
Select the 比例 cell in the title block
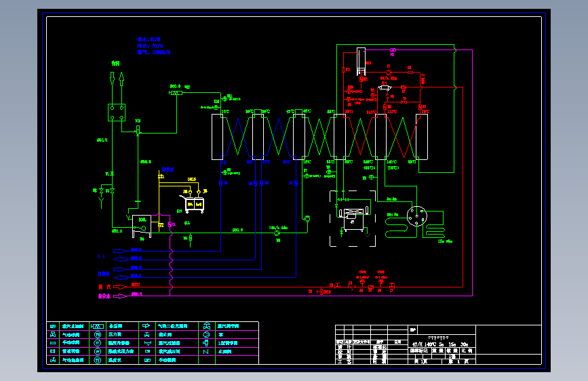467,350
